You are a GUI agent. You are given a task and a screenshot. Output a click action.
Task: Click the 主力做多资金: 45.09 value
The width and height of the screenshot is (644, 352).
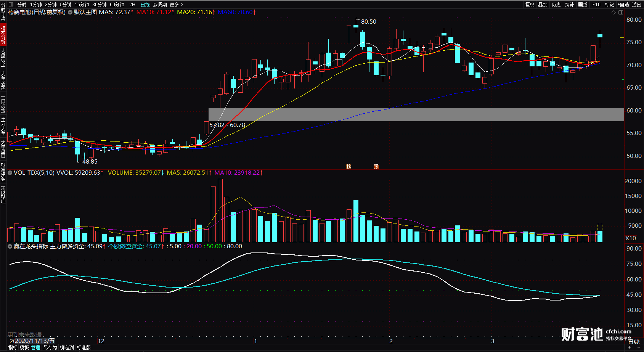[78, 246]
